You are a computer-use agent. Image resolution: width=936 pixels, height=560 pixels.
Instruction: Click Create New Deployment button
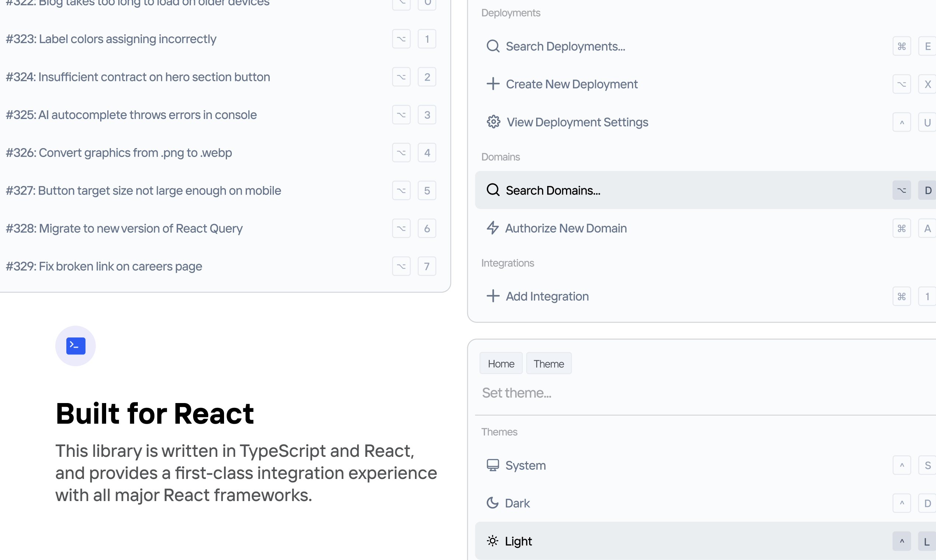pyautogui.click(x=571, y=84)
